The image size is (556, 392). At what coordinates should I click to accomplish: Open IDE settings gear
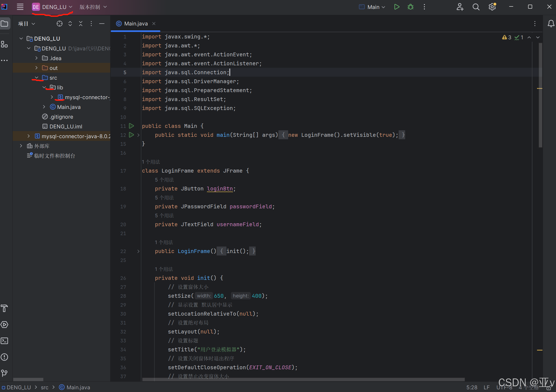(492, 7)
